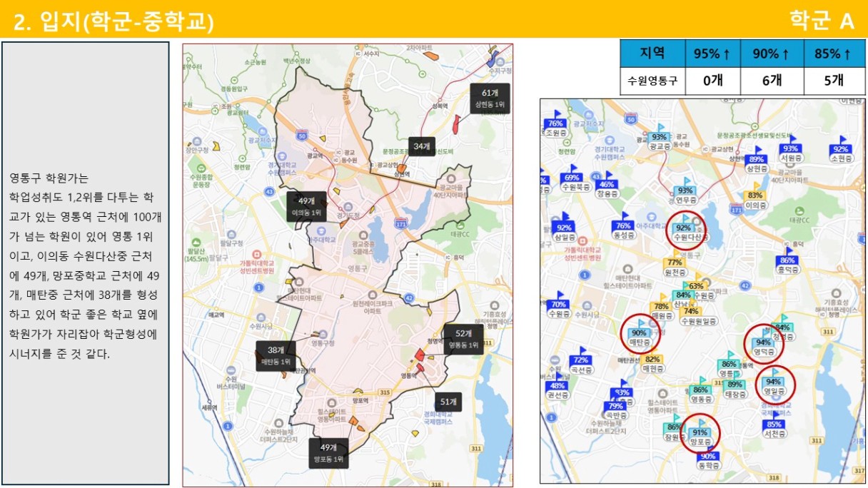Click the slide title 2. 입지(학군-중학교)

[x=114, y=21]
